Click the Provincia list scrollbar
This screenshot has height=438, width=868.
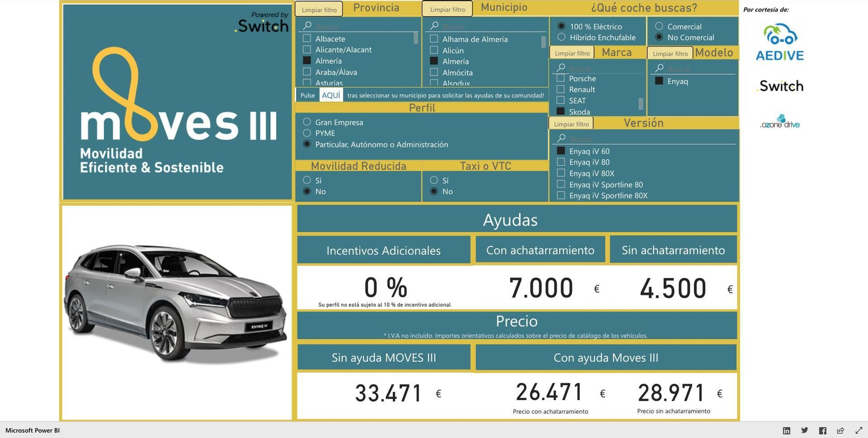[x=416, y=37]
